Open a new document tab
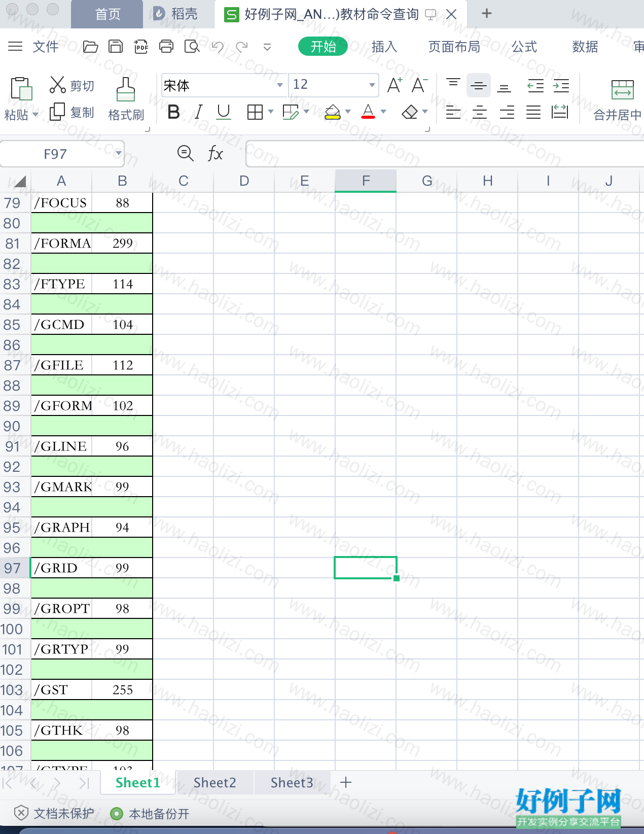The width and height of the screenshot is (644, 834). pyautogui.click(x=486, y=13)
